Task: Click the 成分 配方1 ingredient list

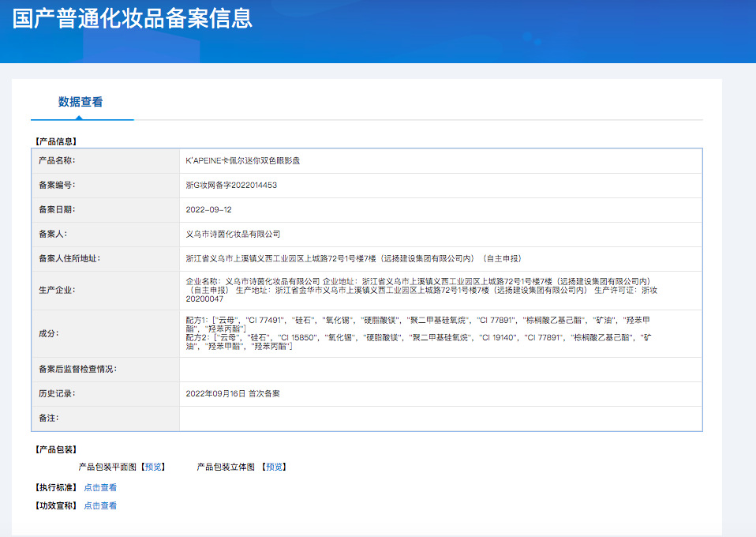Action: click(x=417, y=325)
